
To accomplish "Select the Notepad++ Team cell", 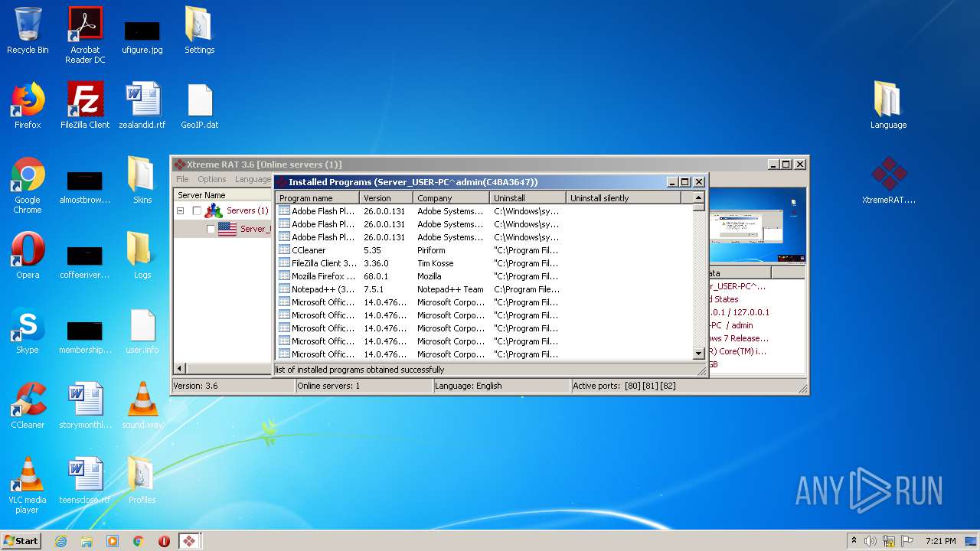I will [450, 289].
